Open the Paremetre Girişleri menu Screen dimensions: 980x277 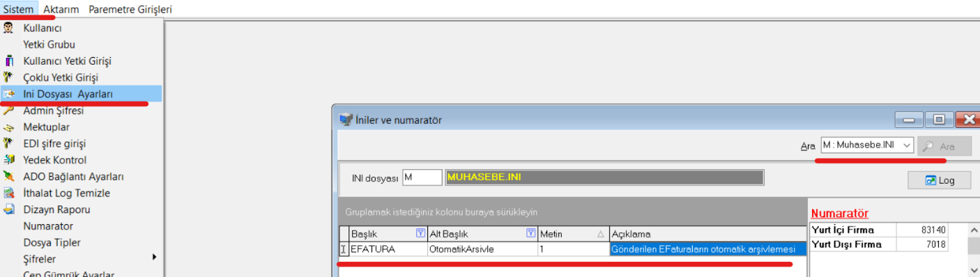(x=130, y=9)
